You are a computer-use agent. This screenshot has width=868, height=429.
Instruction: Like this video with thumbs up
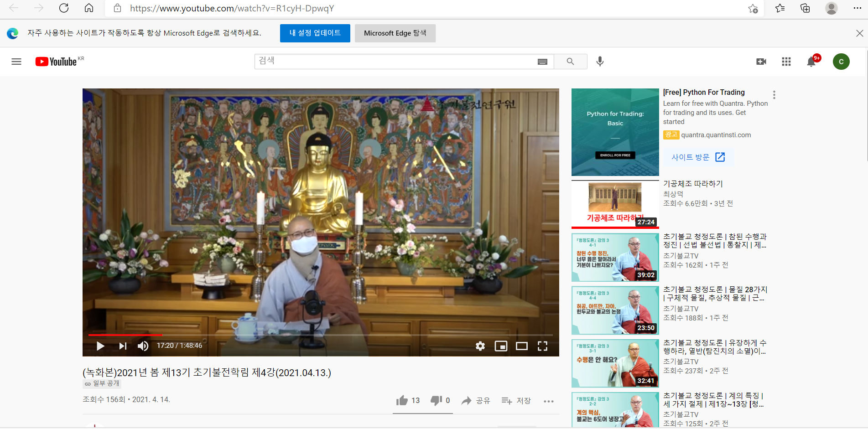point(408,400)
